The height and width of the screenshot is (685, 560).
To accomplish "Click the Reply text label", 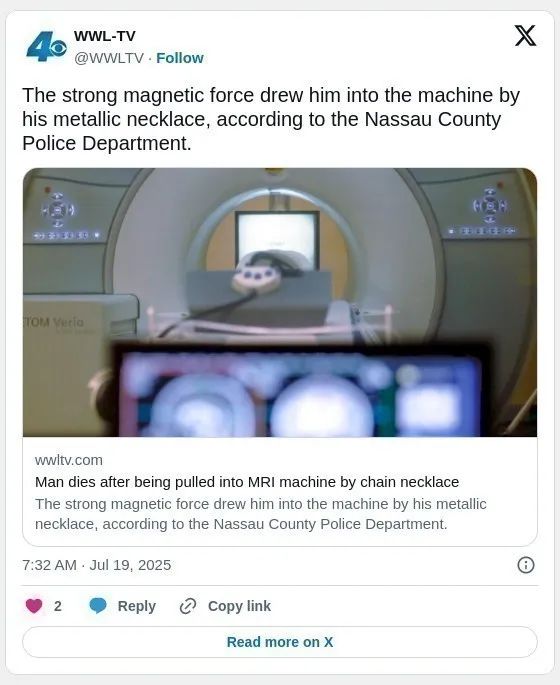I will (x=137, y=606).
